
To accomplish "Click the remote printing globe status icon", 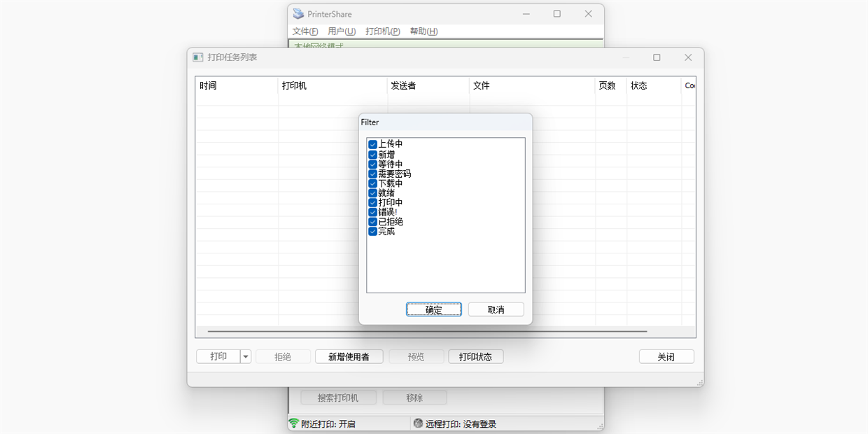I will (x=418, y=423).
